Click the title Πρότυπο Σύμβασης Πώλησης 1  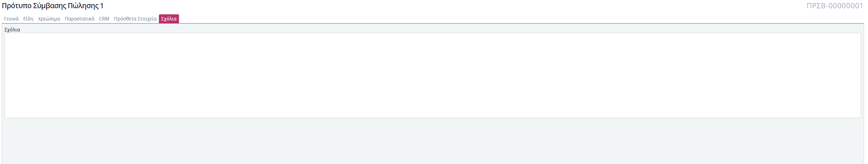pyautogui.click(x=53, y=6)
